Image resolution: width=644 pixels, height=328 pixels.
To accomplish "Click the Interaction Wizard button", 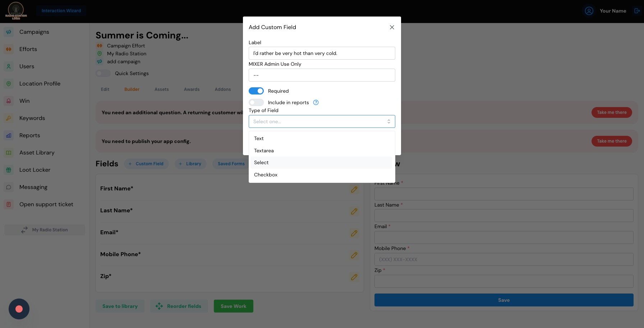I will point(61,11).
